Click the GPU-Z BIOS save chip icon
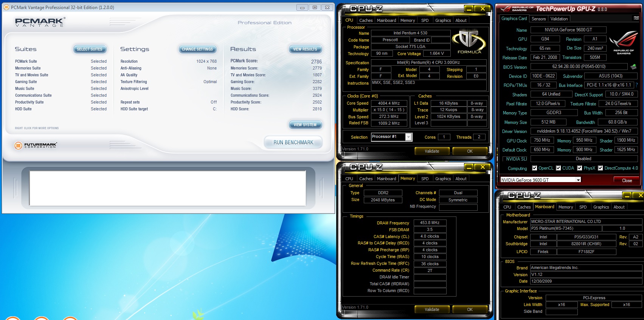644x320 pixels. [633, 67]
